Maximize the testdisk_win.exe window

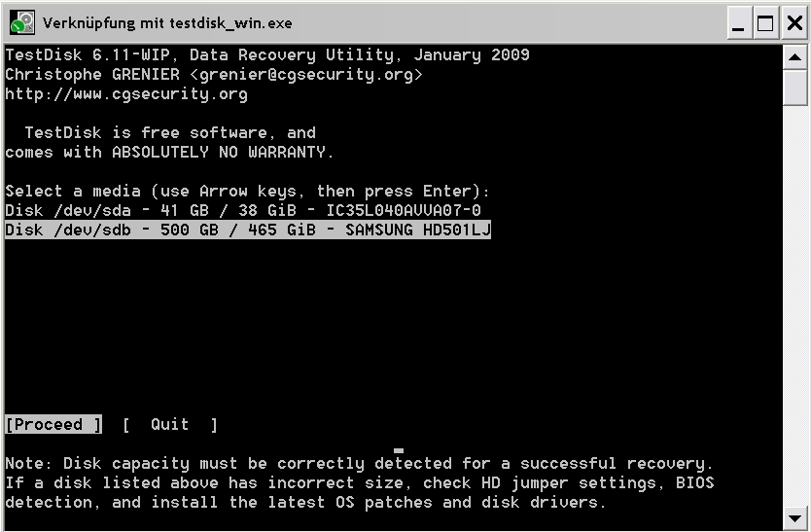click(765, 23)
